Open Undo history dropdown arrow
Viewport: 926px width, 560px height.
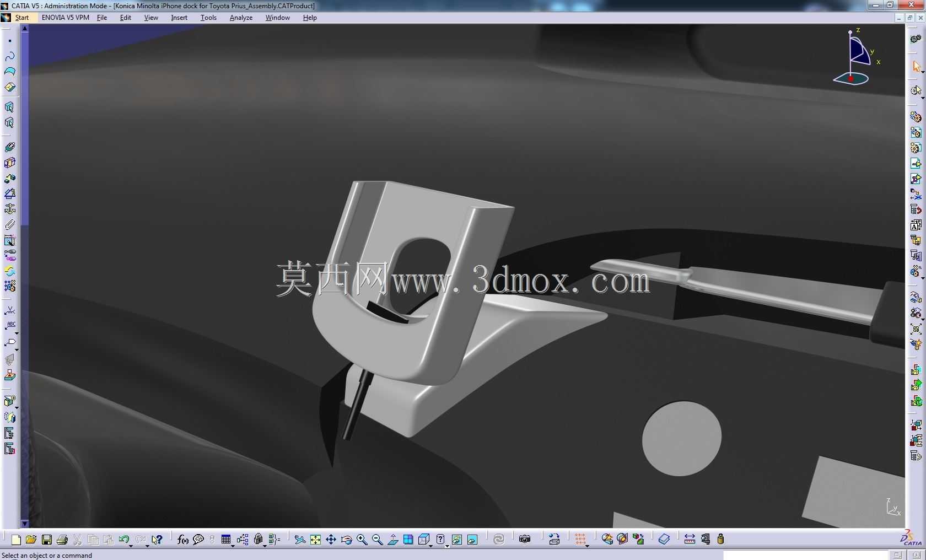tap(131, 546)
